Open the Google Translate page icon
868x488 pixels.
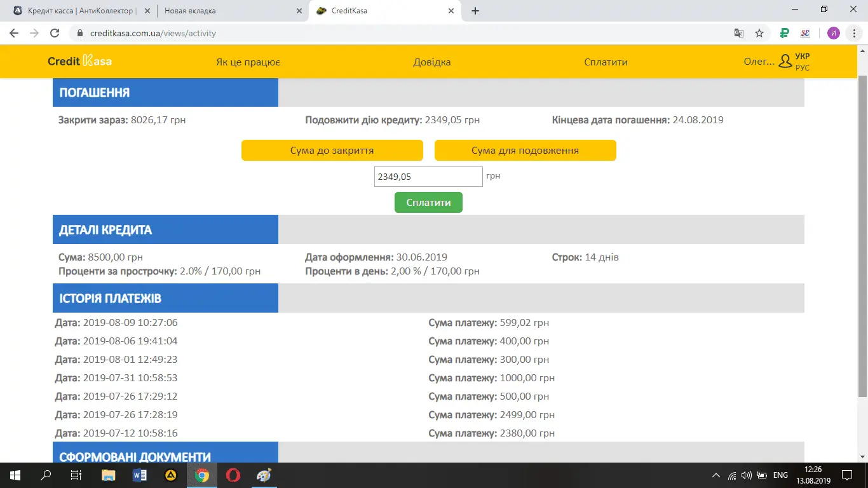pyautogui.click(x=738, y=33)
